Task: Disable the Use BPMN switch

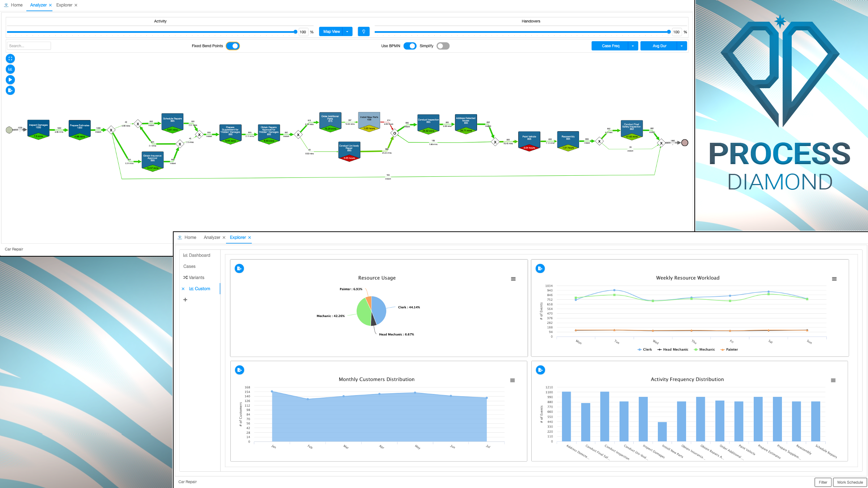Action: (410, 46)
